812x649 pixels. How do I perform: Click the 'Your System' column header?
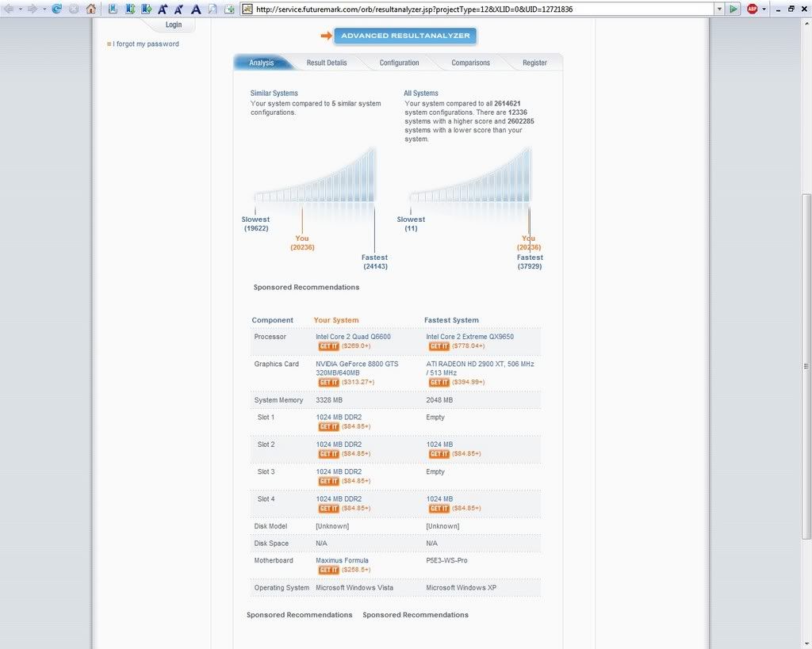336,320
